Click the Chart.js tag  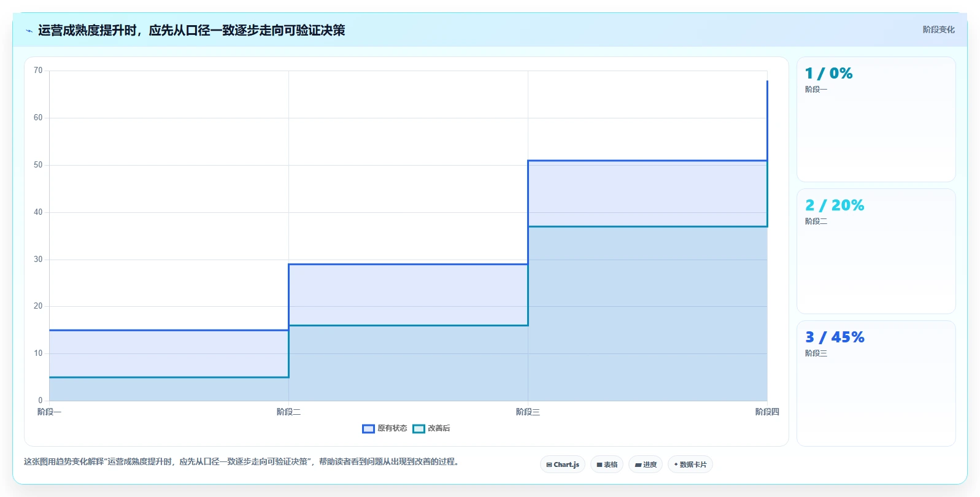(563, 464)
